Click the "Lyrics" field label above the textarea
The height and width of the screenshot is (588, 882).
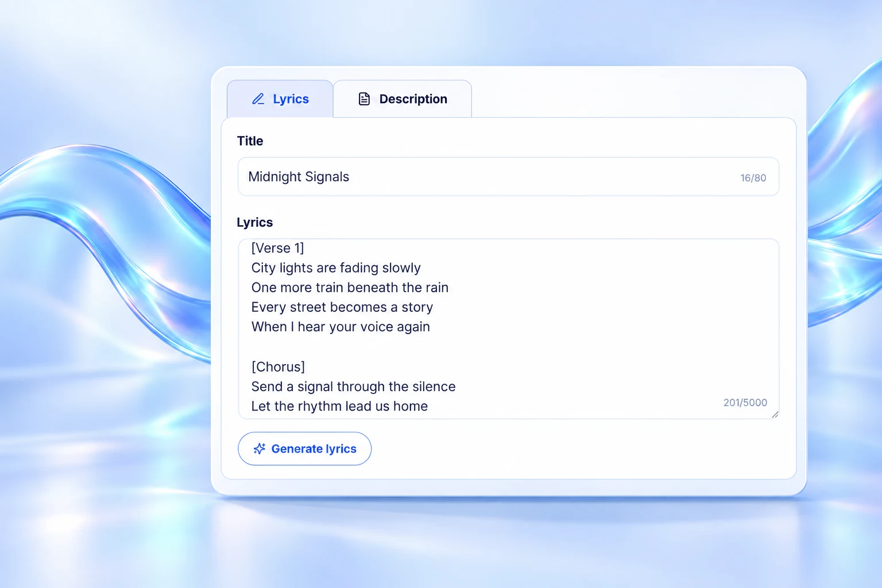pos(255,222)
